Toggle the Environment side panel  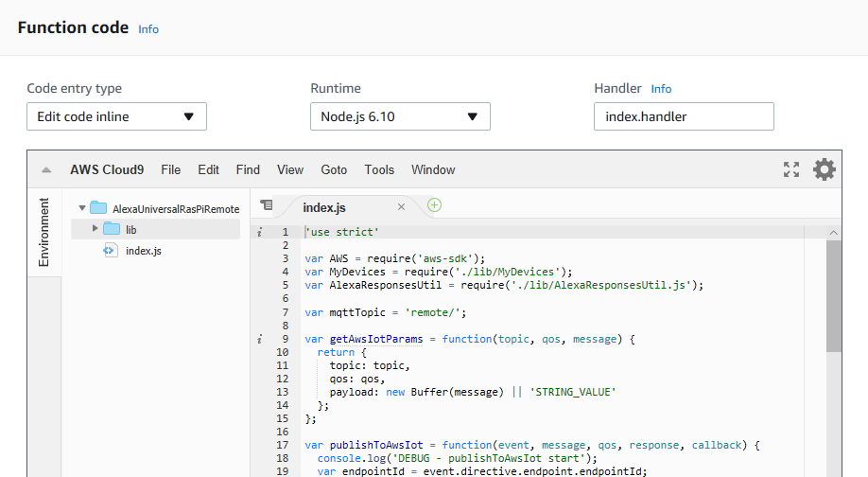(x=43, y=232)
